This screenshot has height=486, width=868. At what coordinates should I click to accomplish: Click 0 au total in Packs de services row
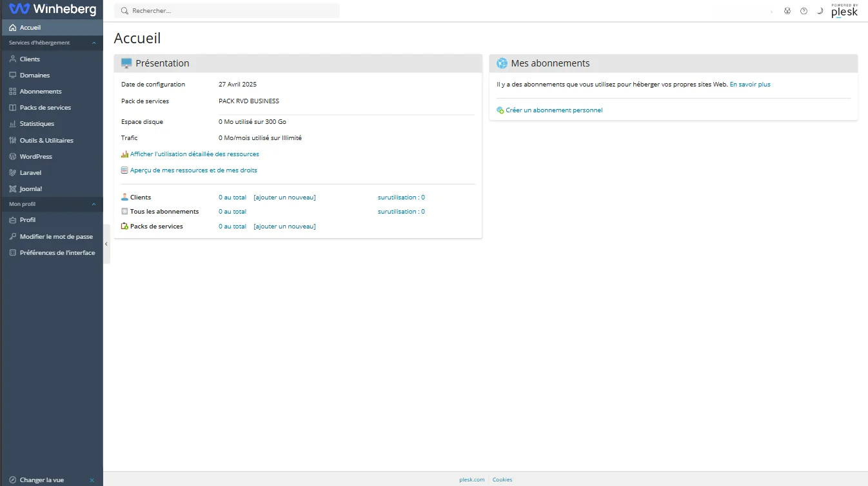tap(232, 227)
